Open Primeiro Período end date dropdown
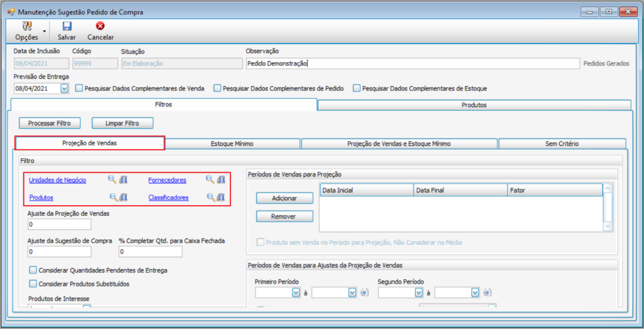 point(352,293)
